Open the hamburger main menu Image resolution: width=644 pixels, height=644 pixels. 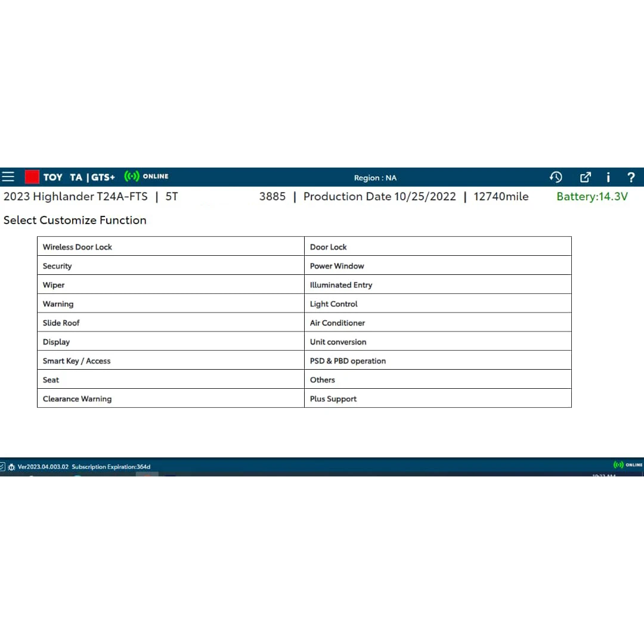pyautogui.click(x=8, y=177)
